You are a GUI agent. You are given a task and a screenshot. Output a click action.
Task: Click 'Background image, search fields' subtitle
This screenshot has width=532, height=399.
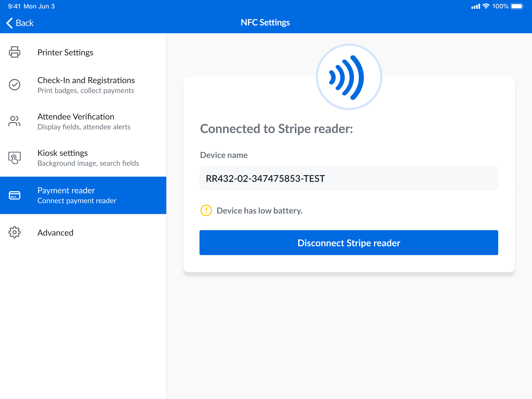point(88,163)
